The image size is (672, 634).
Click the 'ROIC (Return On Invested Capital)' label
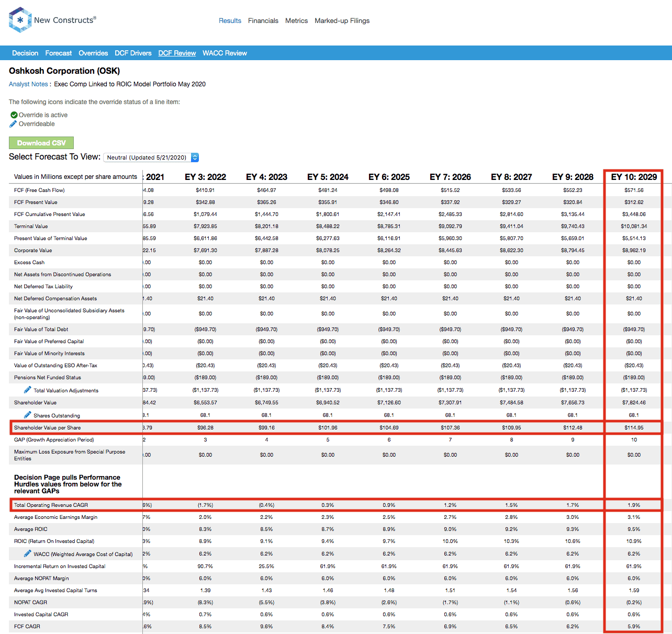(54, 541)
